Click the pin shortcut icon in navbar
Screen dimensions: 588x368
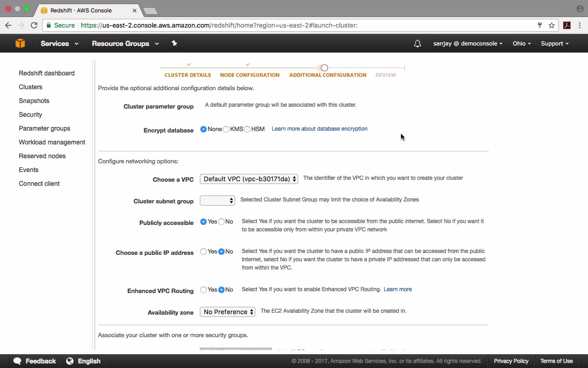(x=174, y=43)
